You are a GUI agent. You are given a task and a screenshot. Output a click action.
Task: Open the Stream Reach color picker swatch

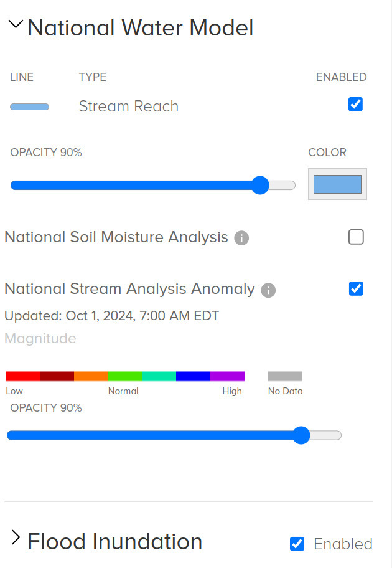(337, 184)
